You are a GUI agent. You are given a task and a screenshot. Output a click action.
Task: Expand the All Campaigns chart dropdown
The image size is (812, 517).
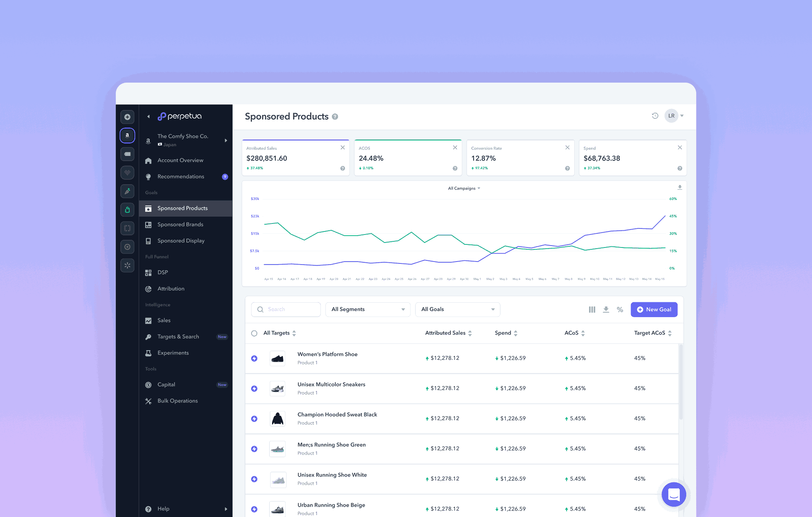click(464, 188)
